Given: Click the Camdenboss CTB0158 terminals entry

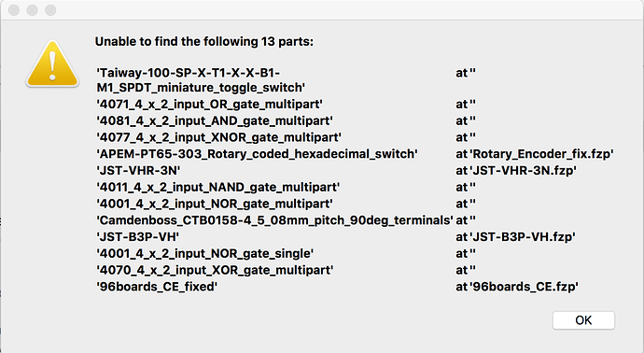Looking at the screenshot, I should pyautogui.click(x=274, y=220).
